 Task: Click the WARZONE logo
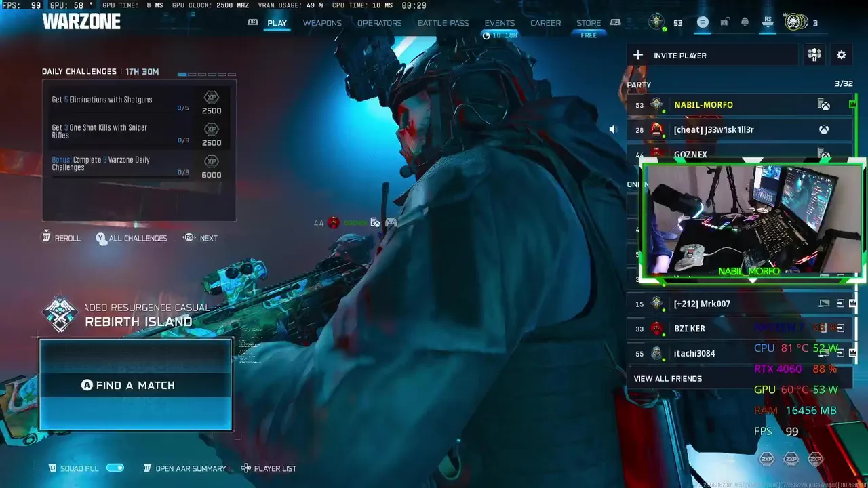click(81, 22)
